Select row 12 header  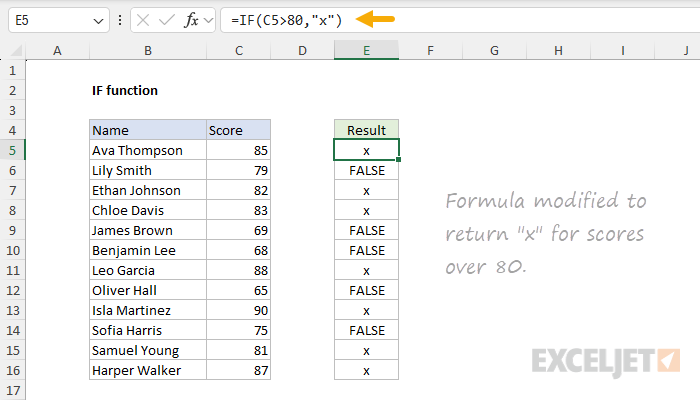(x=12, y=291)
